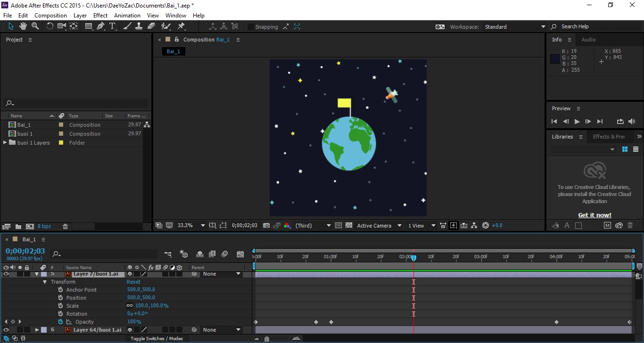Hide Layer 7/buoi 1.ai using its eye toggle
The image size is (644, 343).
[6, 274]
